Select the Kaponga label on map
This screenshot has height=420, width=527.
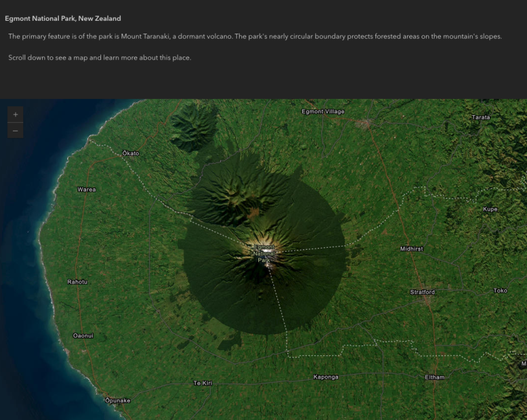326,377
